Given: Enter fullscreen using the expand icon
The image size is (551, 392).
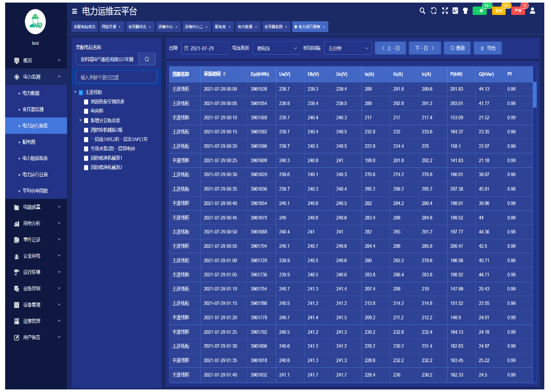Looking at the screenshot, I should (x=445, y=11).
